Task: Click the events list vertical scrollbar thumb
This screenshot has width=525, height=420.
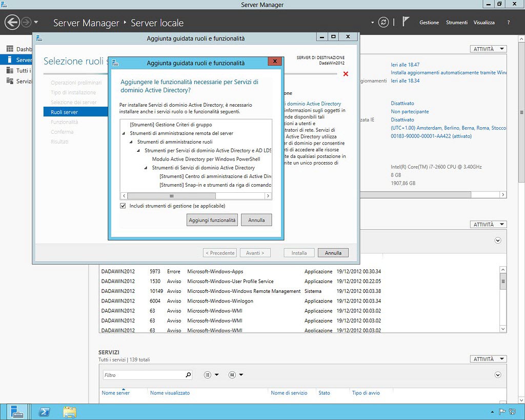Action: coord(503,282)
